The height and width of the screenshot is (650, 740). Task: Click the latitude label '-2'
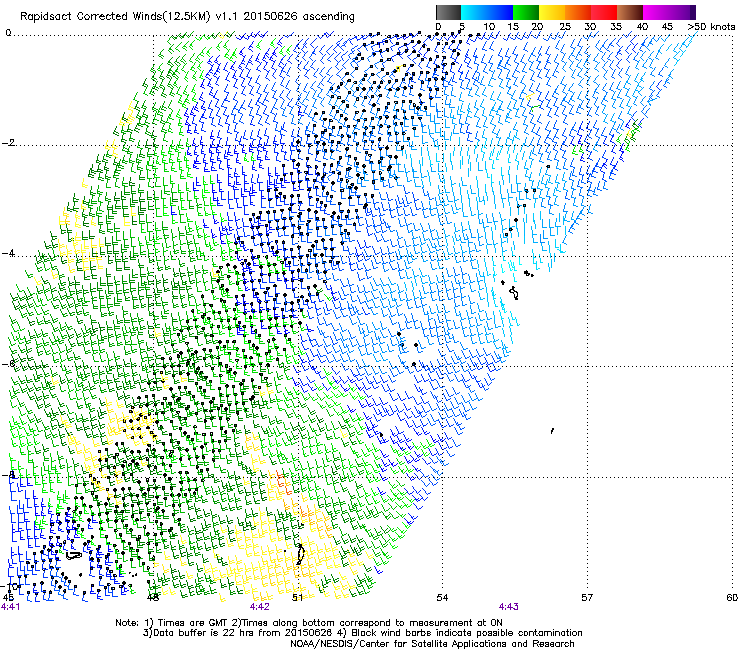[8, 143]
